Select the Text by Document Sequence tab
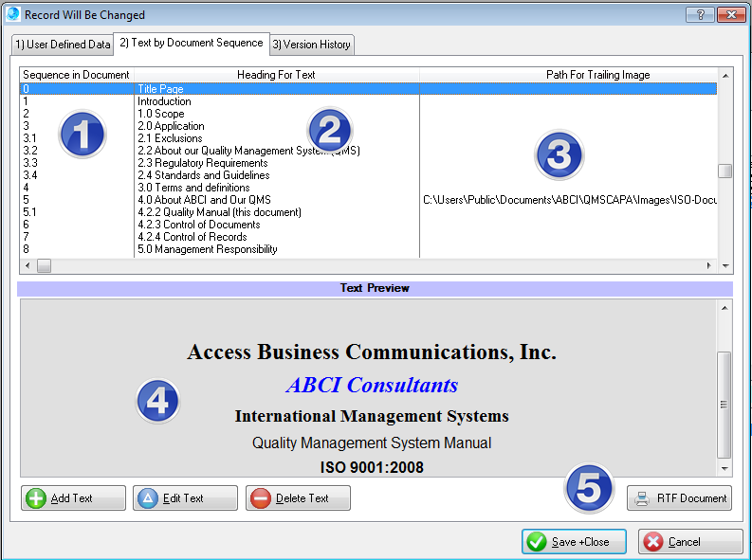This screenshot has width=752, height=560. pyautogui.click(x=192, y=44)
